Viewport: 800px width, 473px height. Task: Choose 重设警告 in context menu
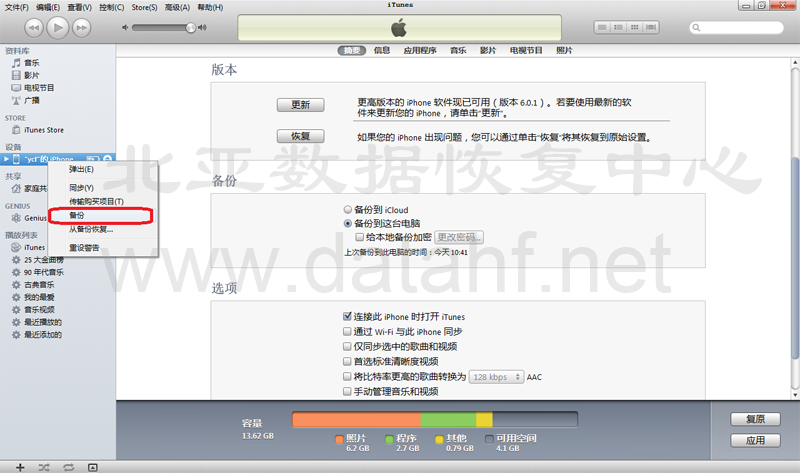(x=103, y=248)
